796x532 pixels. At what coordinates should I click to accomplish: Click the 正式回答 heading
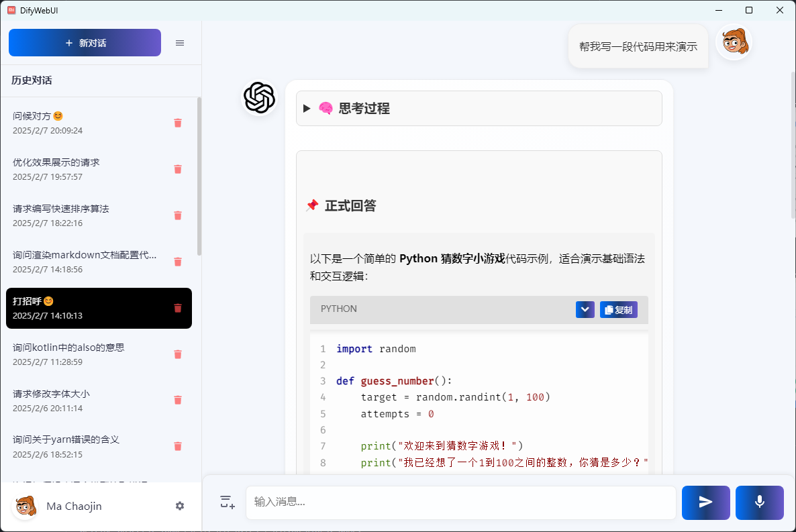[x=350, y=205]
